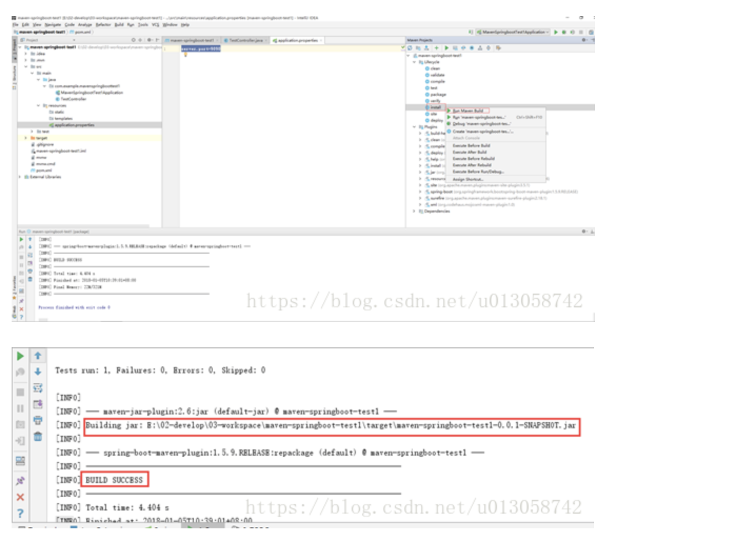Image resolution: width=756 pixels, height=541 pixels.
Task: Reimport all Maven projects icon
Action: pyautogui.click(x=410, y=48)
